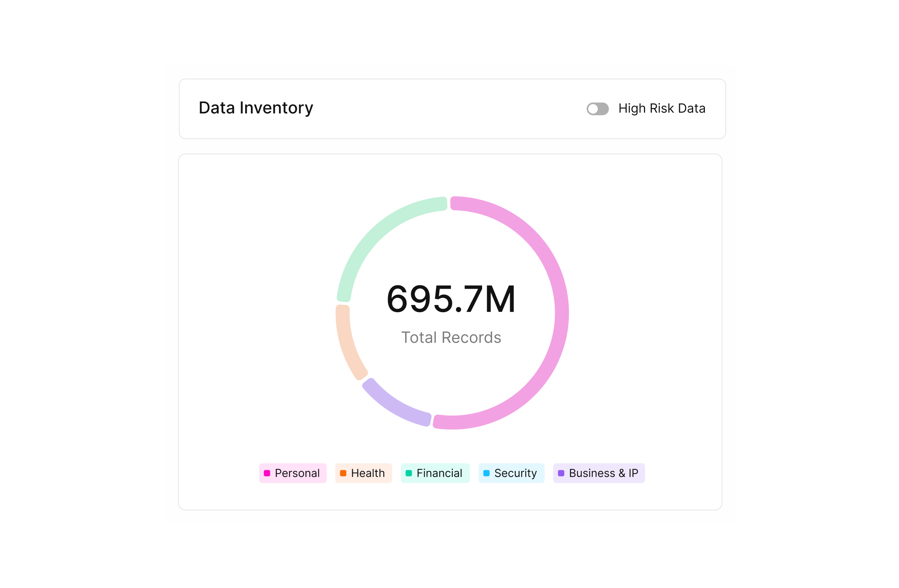Click the pink donut chart segment
Screen dimensions: 899x588
coord(562,313)
